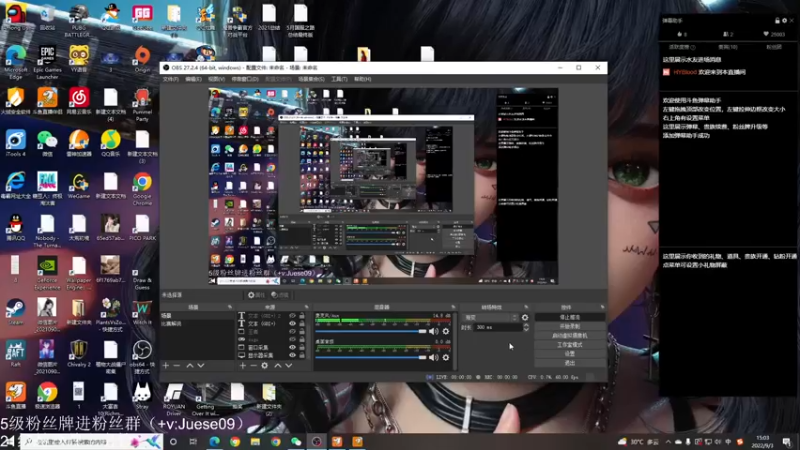Click the start recording button in Controls
This screenshot has height=450, width=800.
[x=569, y=327]
